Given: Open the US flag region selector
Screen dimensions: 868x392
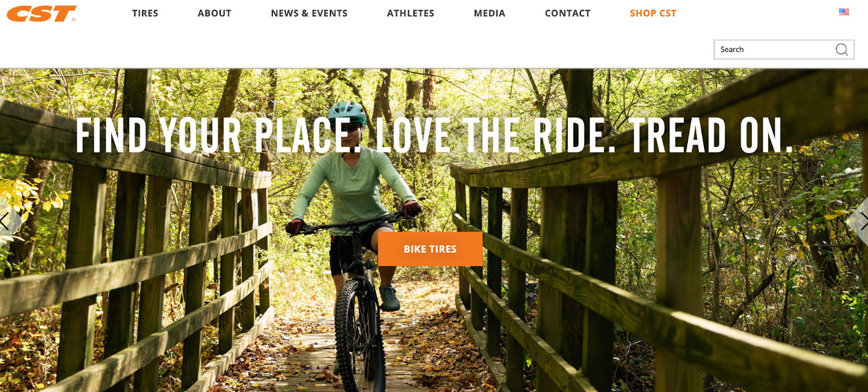Looking at the screenshot, I should pyautogui.click(x=844, y=12).
